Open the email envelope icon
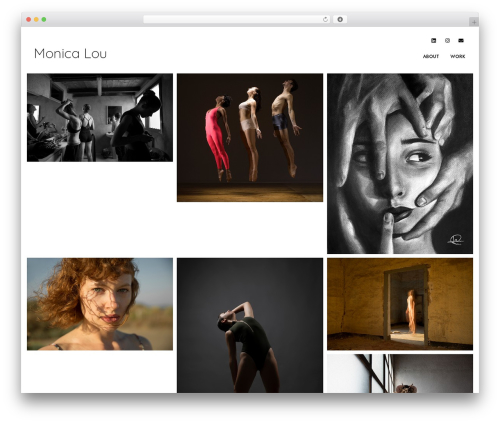 pos(461,40)
